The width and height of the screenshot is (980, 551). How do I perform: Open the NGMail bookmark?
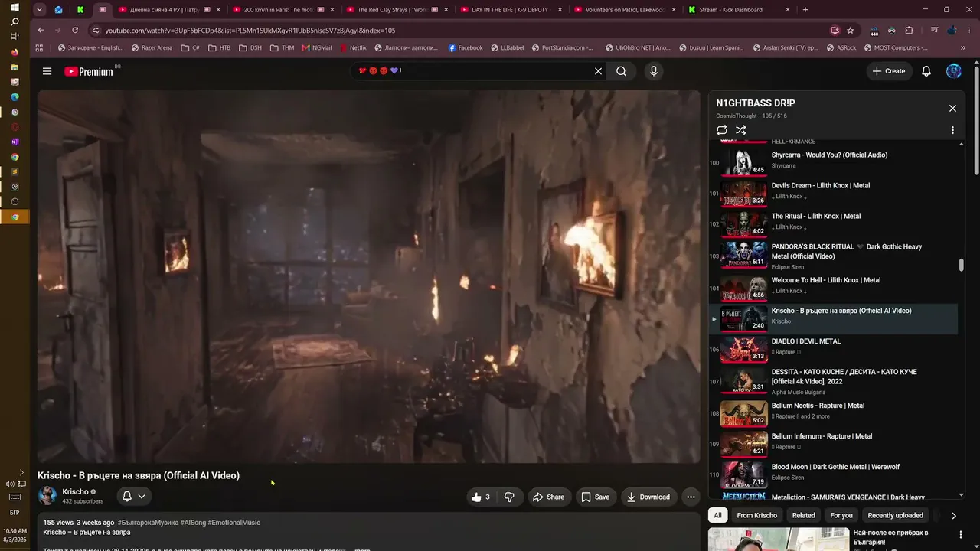point(317,47)
